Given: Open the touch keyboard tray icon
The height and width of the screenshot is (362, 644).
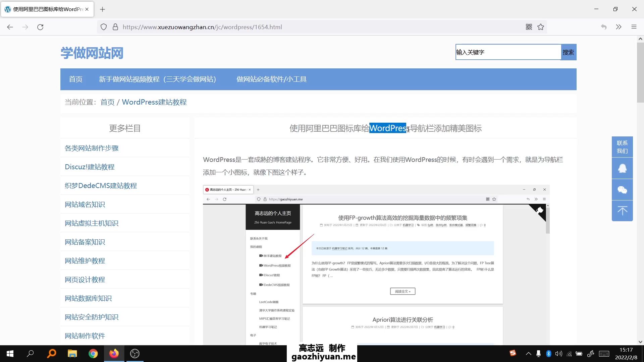Looking at the screenshot, I should tap(604, 354).
